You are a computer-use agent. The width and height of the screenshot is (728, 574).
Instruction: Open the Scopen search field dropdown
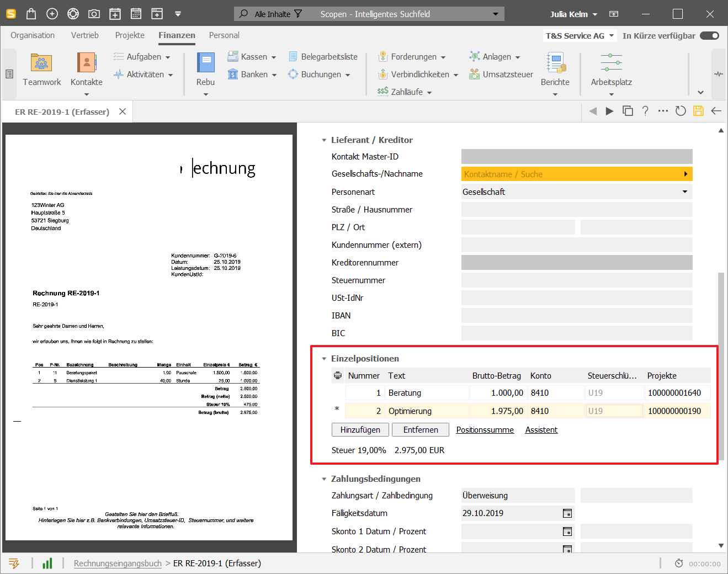495,14
